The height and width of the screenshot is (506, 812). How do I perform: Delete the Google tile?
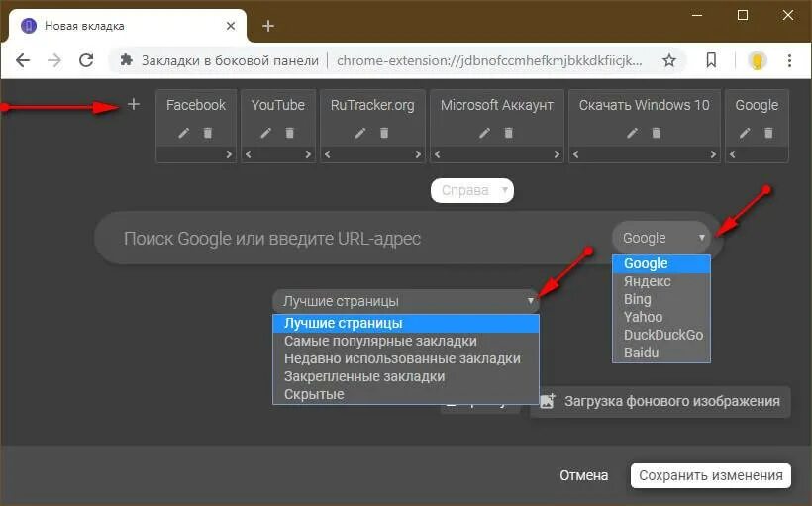pos(768,133)
